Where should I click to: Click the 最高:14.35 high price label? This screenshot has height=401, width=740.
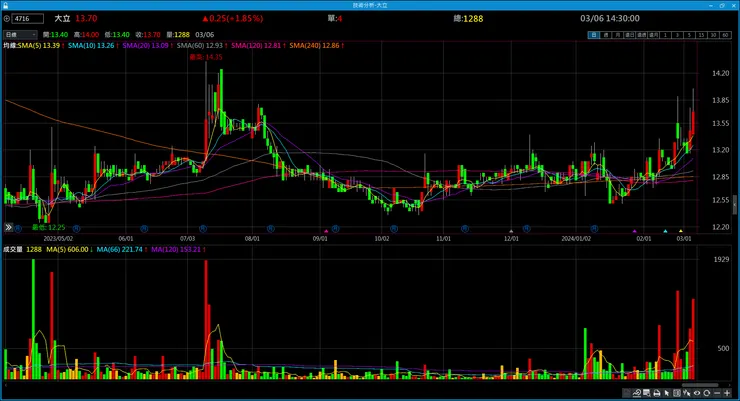[206, 57]
